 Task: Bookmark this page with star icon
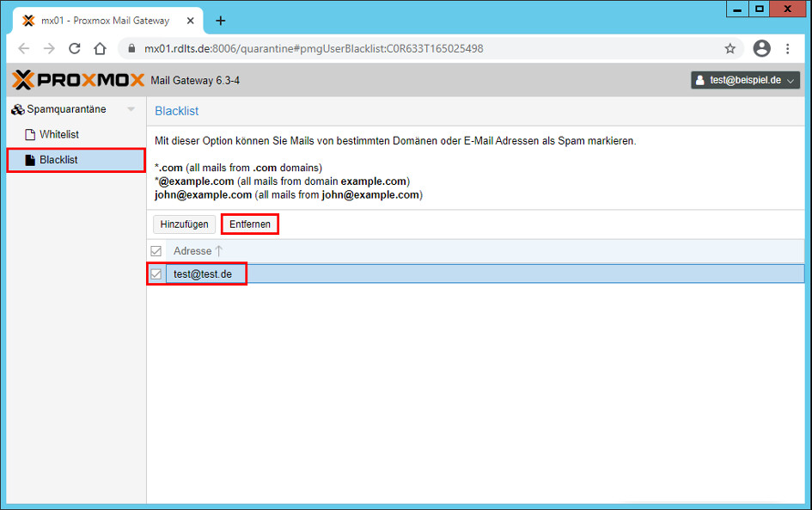click(730, 49)
